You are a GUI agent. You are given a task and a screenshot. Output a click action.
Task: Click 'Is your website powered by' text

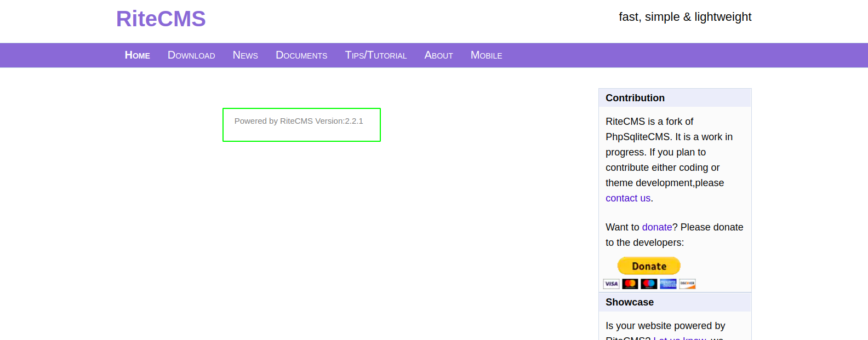pyautogui.click(x=665, y=326)
